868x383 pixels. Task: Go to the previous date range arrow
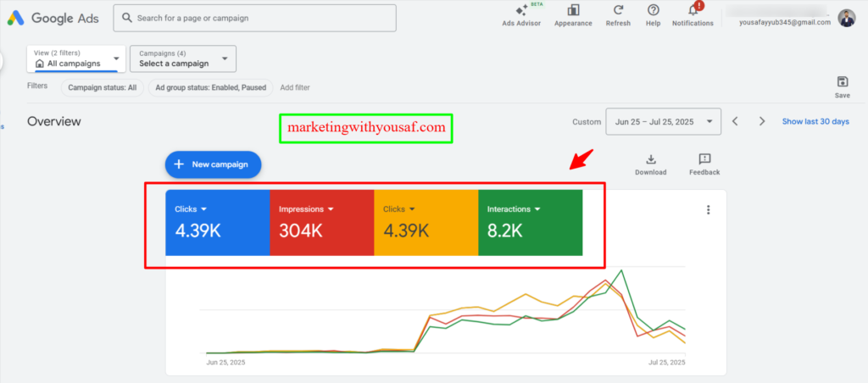click(x=735, y=122)
